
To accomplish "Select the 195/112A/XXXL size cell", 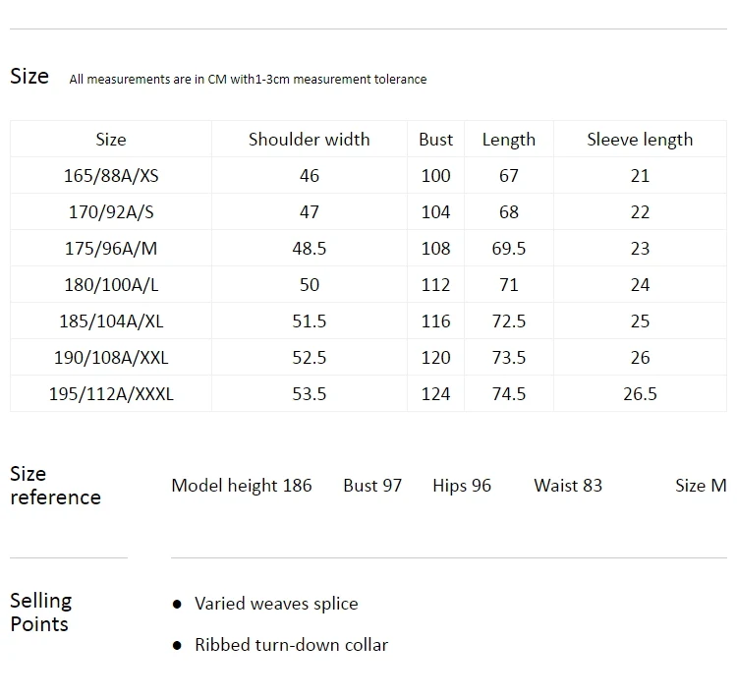I will click(111, 394).
